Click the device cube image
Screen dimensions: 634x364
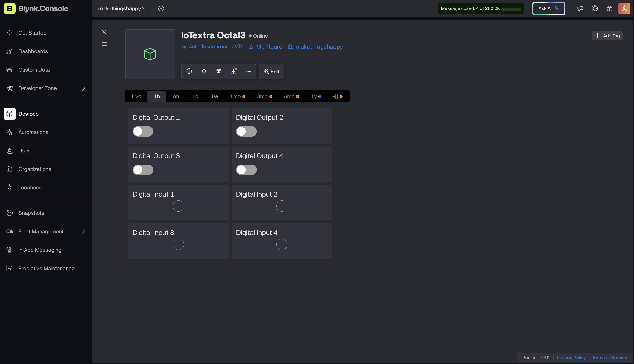tap(150, 54)
